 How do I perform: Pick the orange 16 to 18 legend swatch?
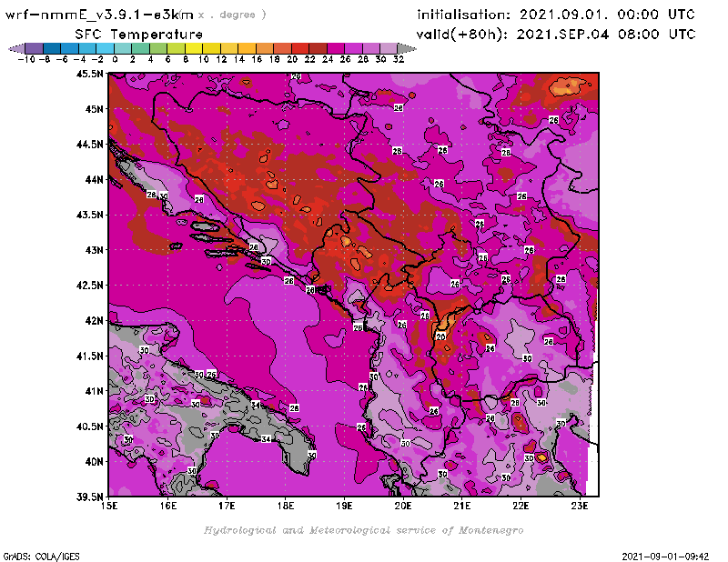click(265, 48)
